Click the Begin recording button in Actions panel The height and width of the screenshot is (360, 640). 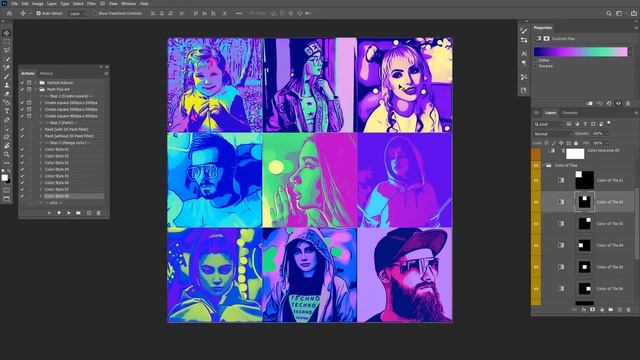(x=59, y=213)
